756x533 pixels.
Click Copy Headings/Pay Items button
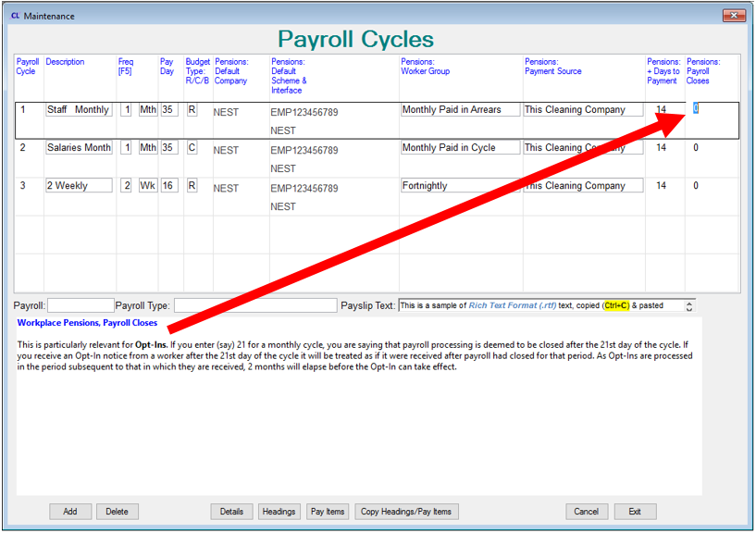click(406, 512)
